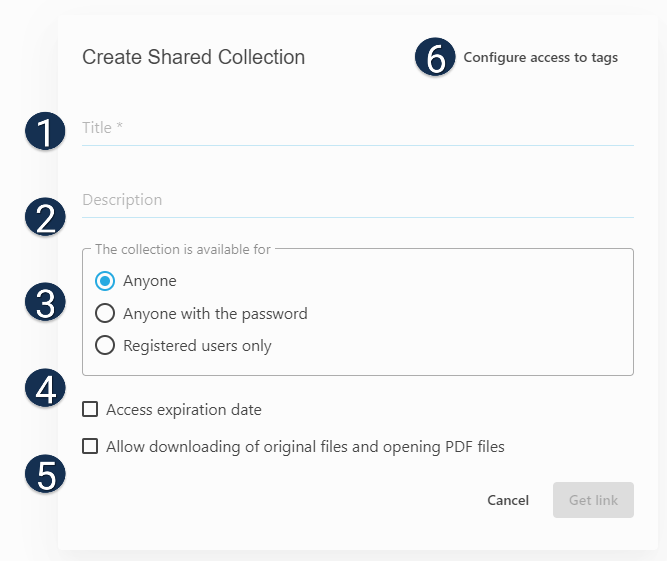Click the number 6 callout marker

click(434, 58)
